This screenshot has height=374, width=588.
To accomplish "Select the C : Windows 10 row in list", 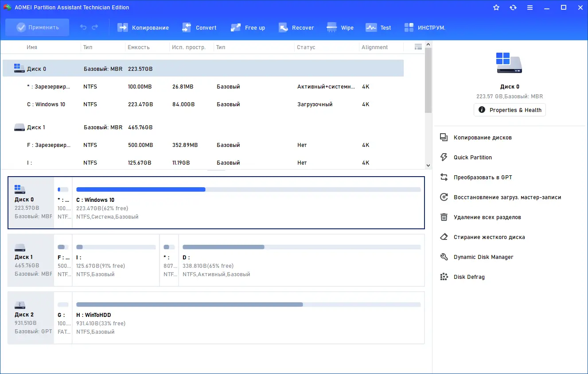I will (203, 104).
